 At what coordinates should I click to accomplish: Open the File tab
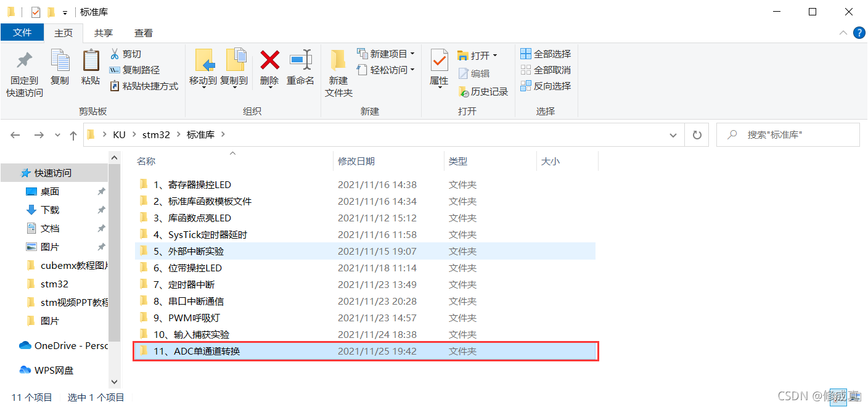22,33
